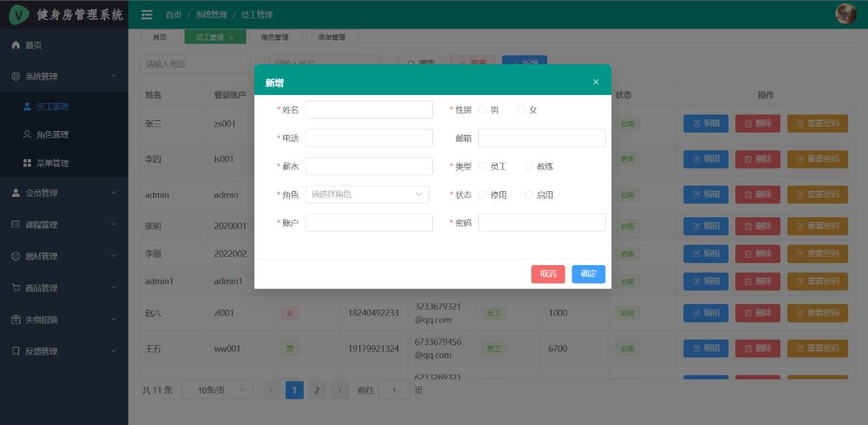Switch to the 角色管理 tab
This screenshot has height=425, width=868.
tap(275, 38)
